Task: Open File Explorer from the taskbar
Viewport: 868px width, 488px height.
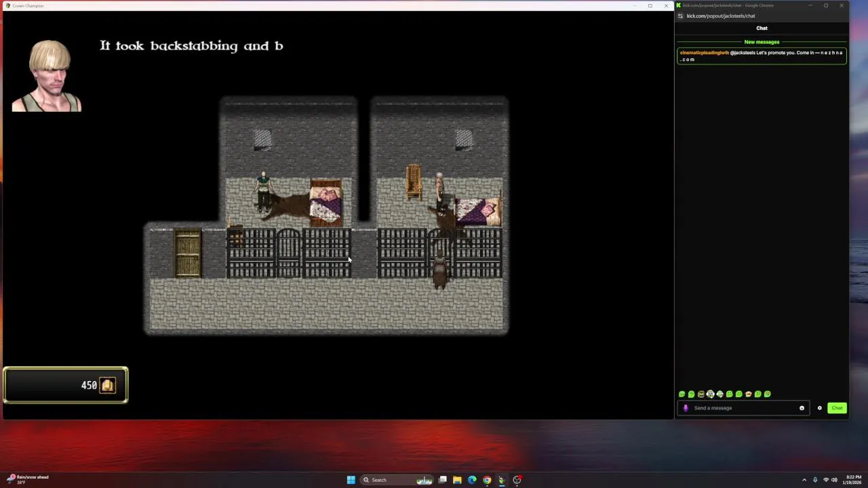Action: point(458,480)
